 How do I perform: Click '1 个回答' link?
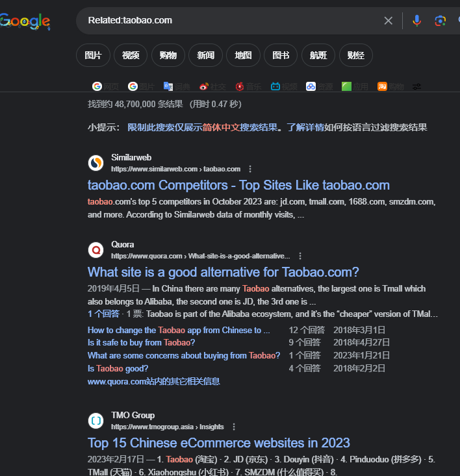pos(103,314)
